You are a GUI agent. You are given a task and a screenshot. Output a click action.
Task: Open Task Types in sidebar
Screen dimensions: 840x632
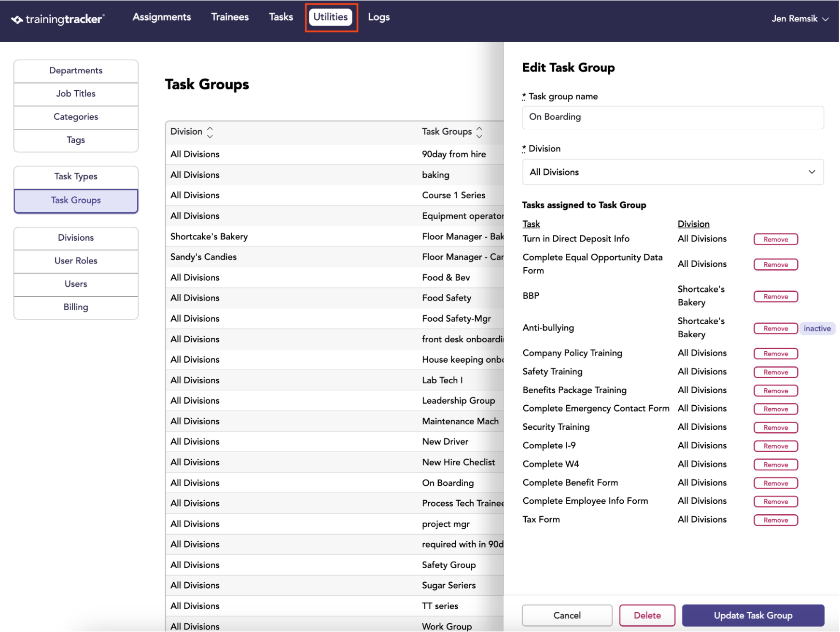76,177
